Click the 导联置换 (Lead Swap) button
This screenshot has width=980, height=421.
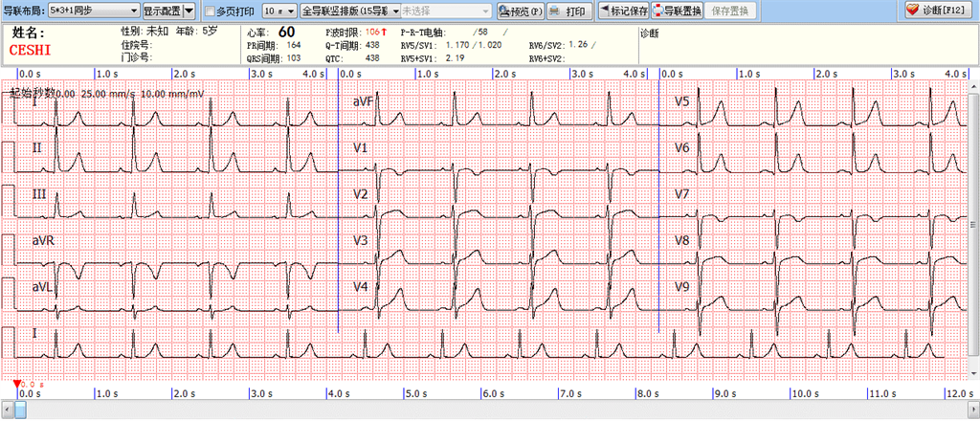click(x=676, y=11)
